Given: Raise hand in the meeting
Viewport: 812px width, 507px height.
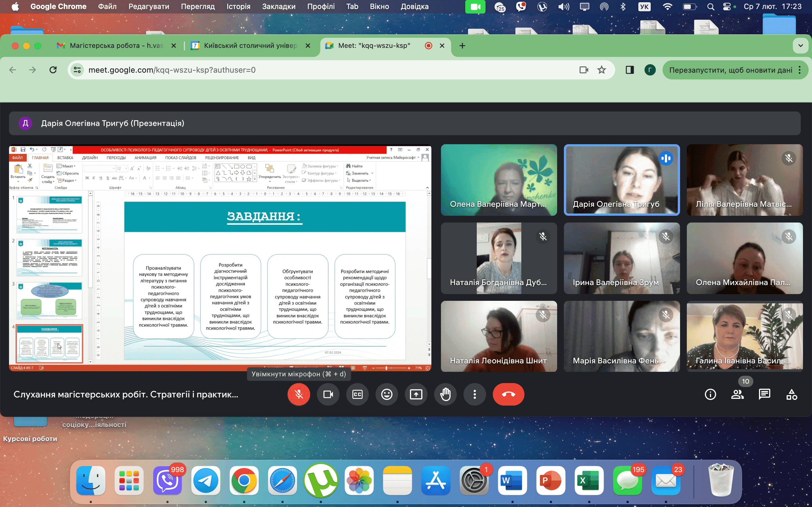Looking at the screenshot, I should coord(445,394).
